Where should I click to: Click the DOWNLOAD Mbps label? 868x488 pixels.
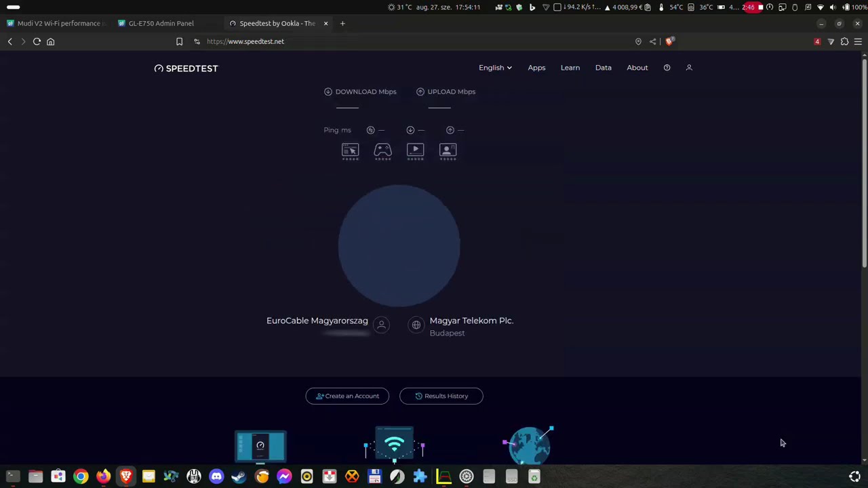[x=366, y=91]
